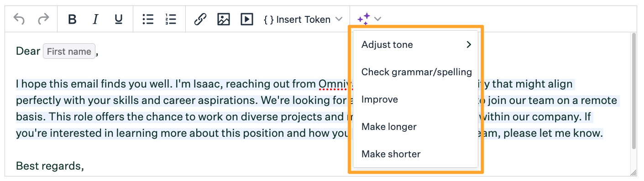
Task: Insert an image with the picture icon
Action: coord(224,19)
